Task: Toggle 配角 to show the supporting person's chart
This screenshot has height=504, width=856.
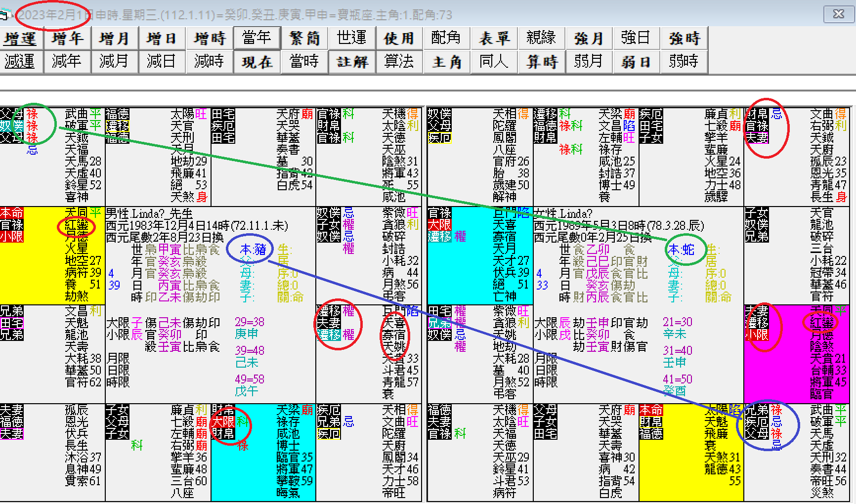Action: [447, 38]
